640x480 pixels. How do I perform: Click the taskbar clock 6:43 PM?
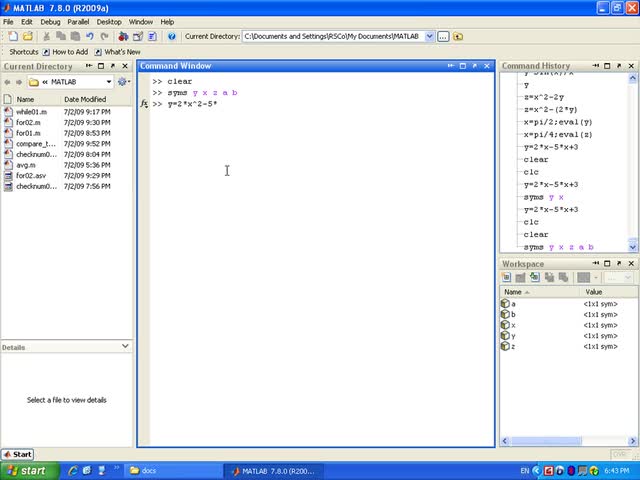(616, 471)
